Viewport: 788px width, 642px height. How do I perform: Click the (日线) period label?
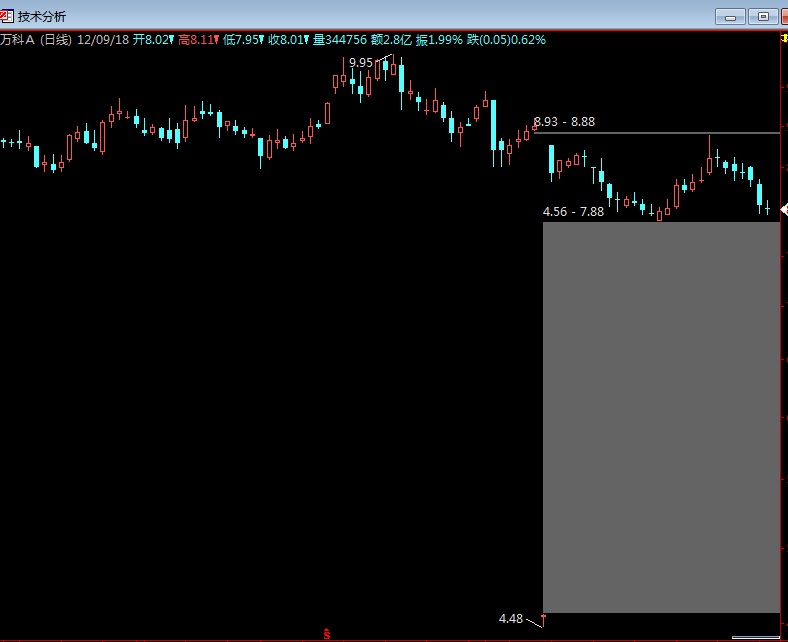click(x=56, y=40)
